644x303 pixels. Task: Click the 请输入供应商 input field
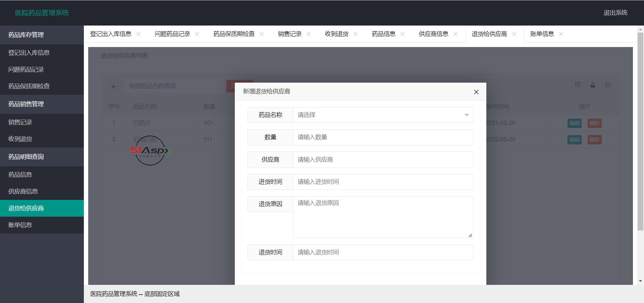383,160
